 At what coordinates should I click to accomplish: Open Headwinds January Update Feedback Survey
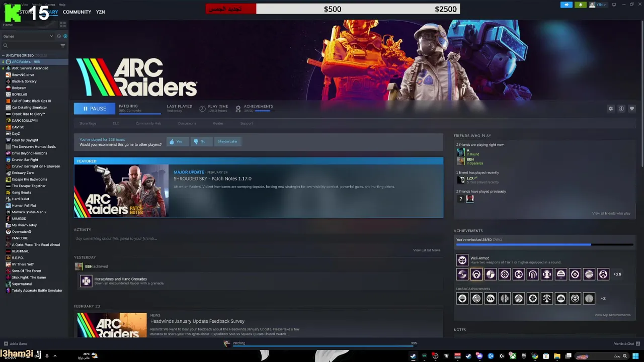[x=197, y=321]
